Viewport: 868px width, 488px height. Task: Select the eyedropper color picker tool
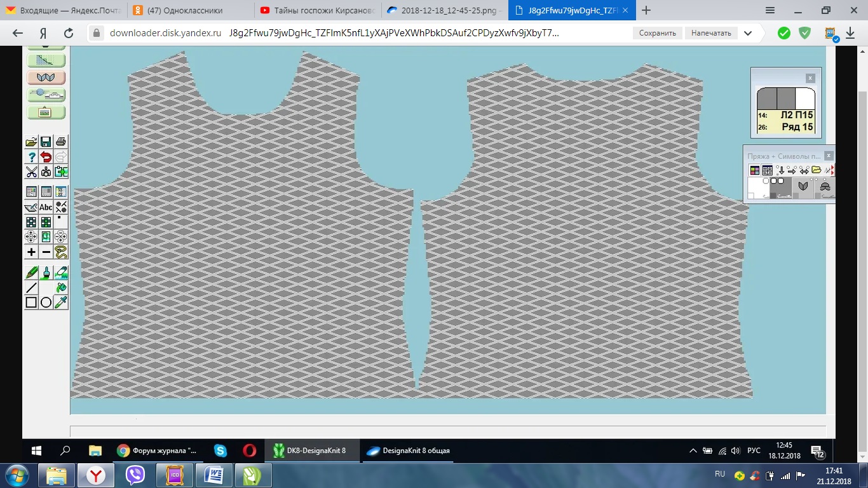[61, 303]
